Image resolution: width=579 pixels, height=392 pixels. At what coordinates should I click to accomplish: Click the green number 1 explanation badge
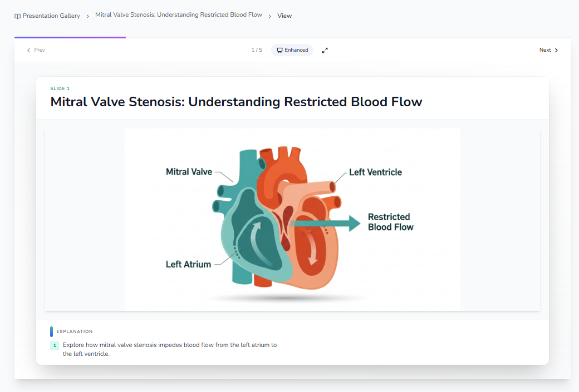point(55,345)
